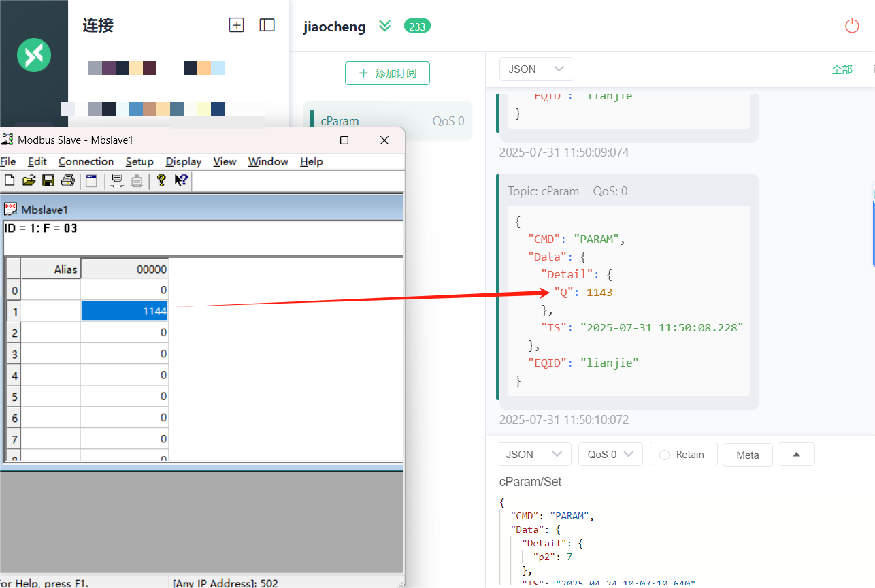Click the Modbus Slave title bar app icon
Viewport: 875px width, 588px height.
pos(7,140)
